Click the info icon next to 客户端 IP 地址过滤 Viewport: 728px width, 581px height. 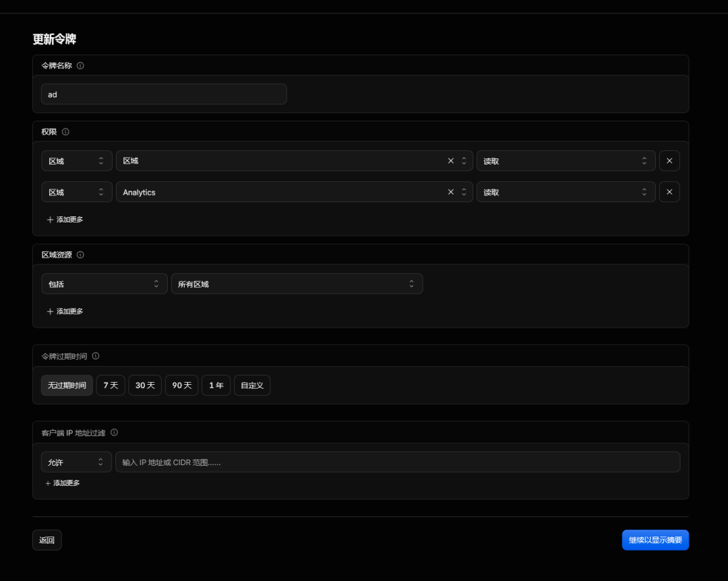point(114,433)
